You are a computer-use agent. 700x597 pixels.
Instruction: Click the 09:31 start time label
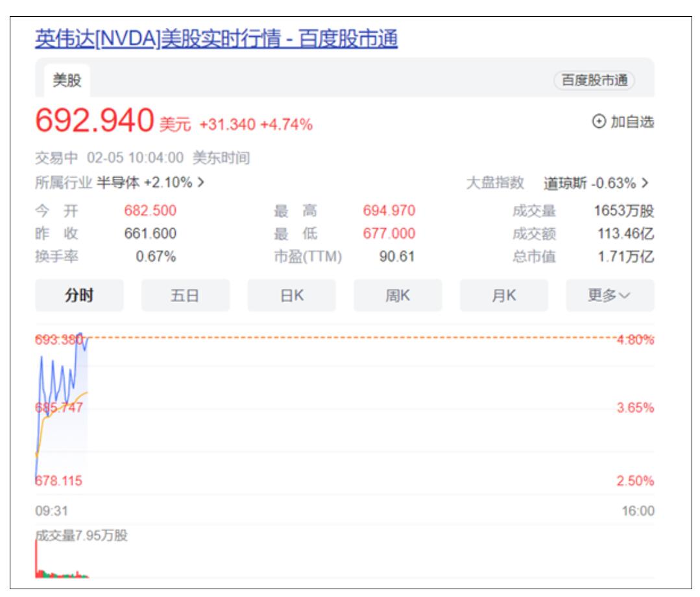coord(51,511)
